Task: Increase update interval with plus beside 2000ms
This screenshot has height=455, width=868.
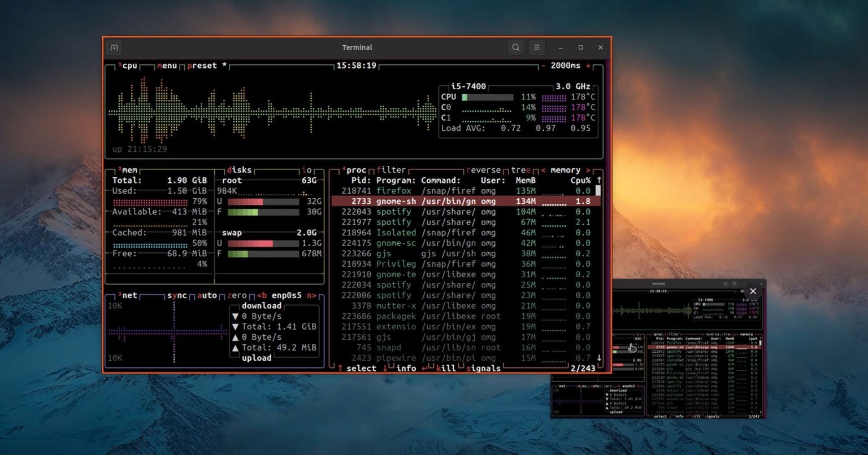Action: point(588,66)
